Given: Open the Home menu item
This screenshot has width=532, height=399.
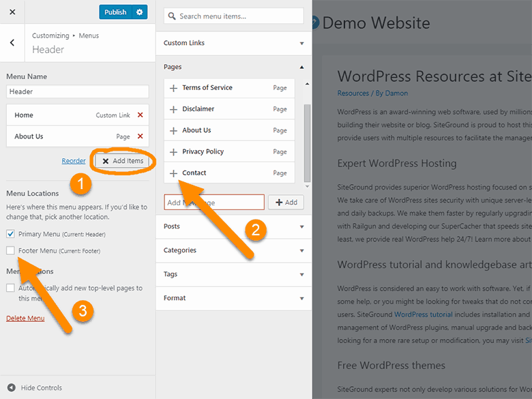Looking at the screenshot, I should (x=77, y=115).
